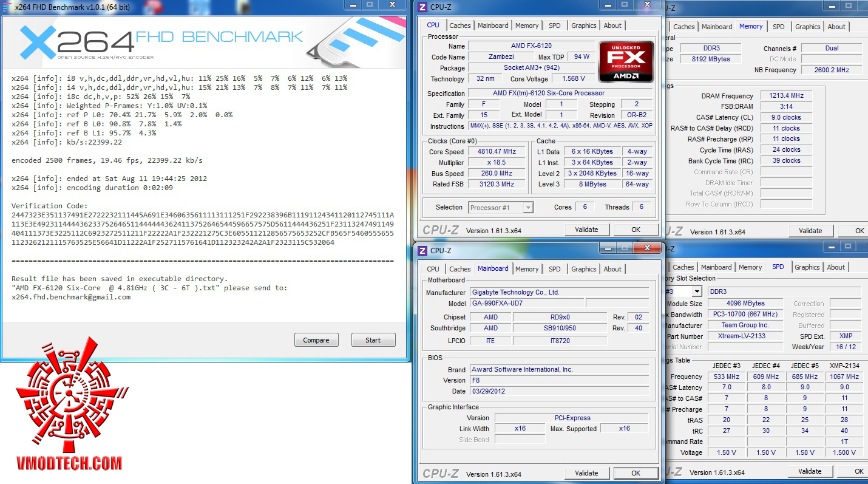Open the Memory tab in top CPU-Z window
Viewport: 868px width, 484px height.
(x=527, y=26)
